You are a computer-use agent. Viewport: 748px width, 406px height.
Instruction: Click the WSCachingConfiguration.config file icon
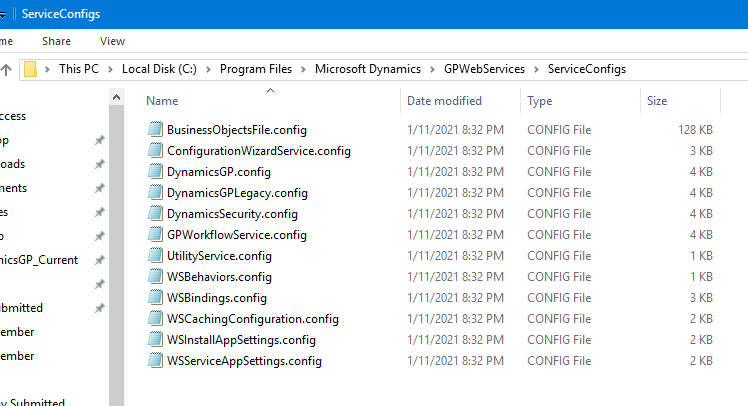tap(155, 318)
